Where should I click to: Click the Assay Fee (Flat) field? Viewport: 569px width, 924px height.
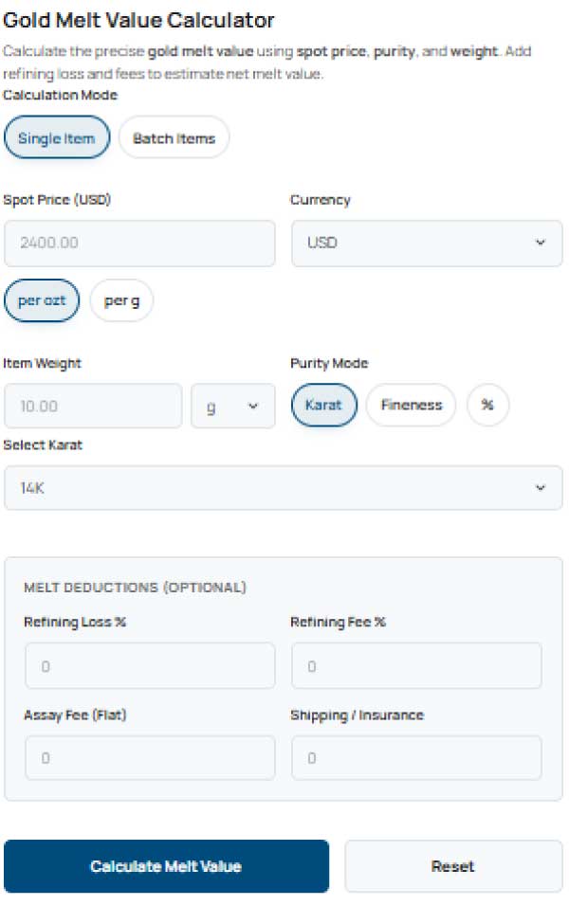click(150, 758)
